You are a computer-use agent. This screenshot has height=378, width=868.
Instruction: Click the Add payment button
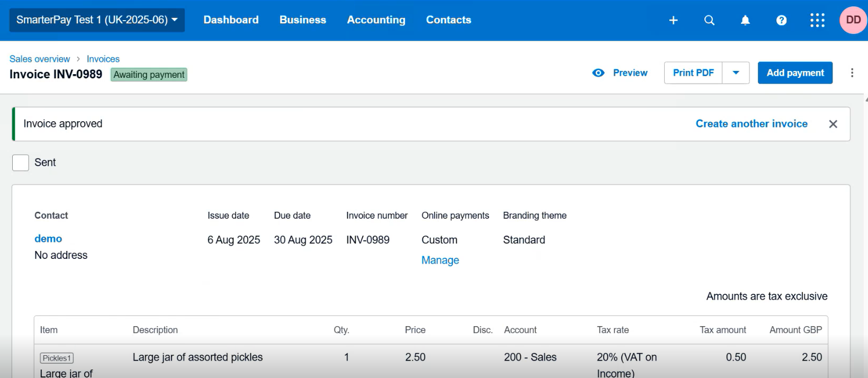click(795, 73)
